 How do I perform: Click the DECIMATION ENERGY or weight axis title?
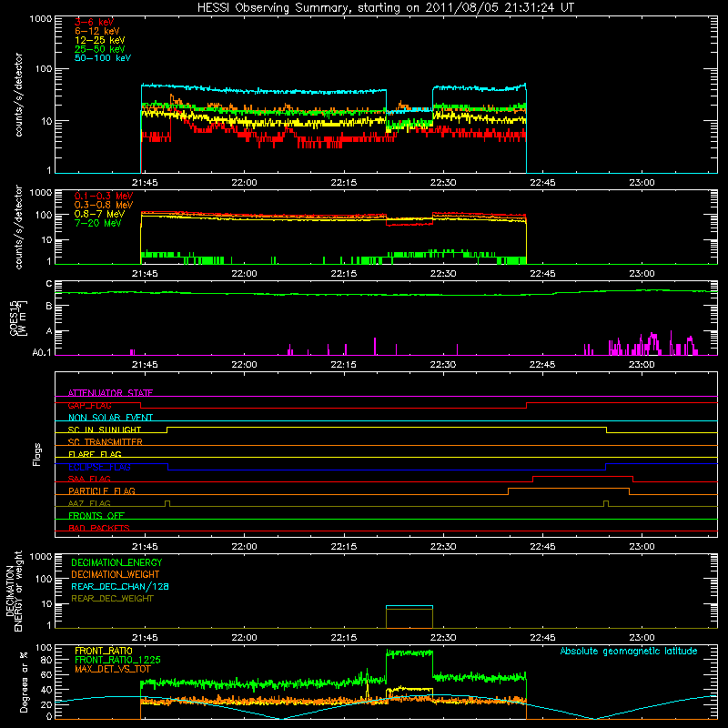coord(14,591)
